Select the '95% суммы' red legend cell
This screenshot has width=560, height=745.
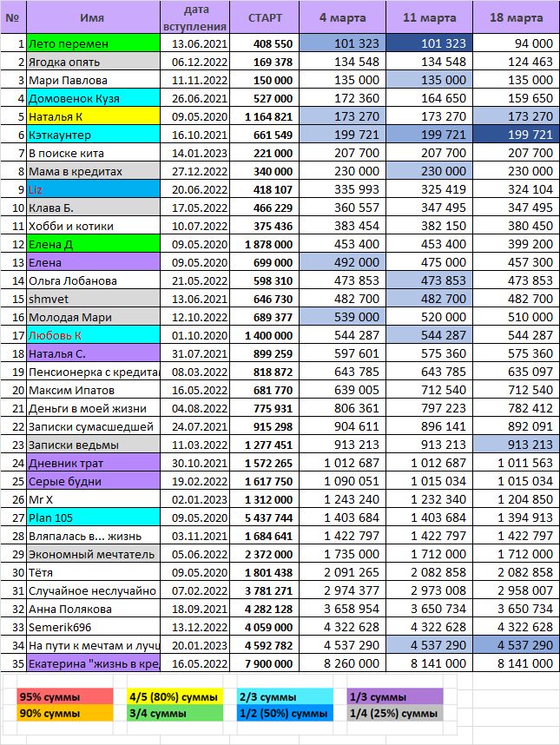(x=65, y=697)
